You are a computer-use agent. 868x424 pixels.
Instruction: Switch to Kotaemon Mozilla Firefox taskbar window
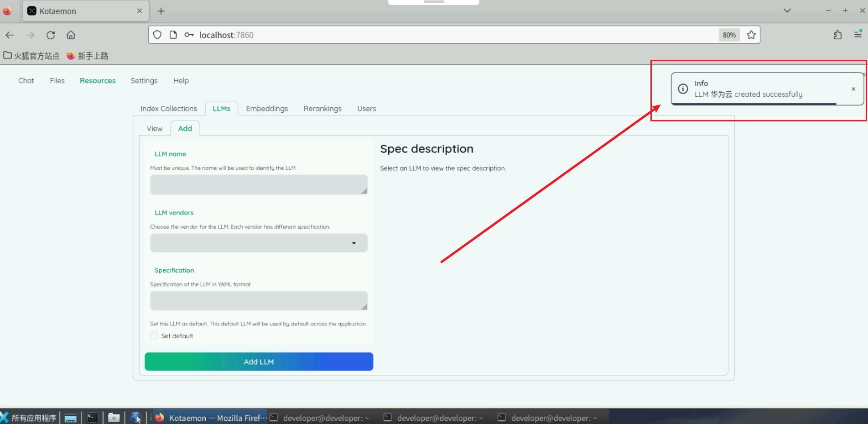[210, 418]
